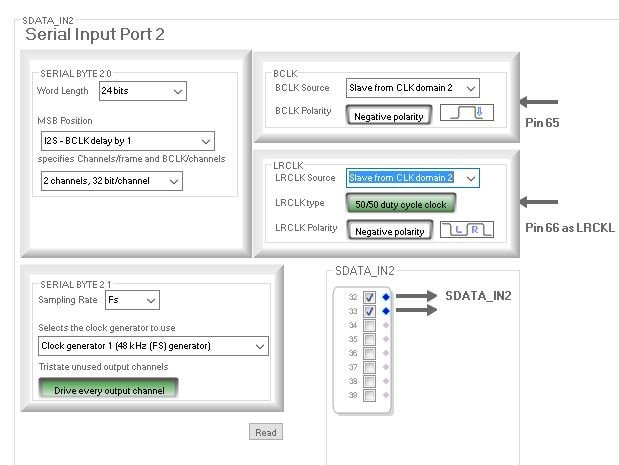Uncheck channel 33 checkbox

369,311
